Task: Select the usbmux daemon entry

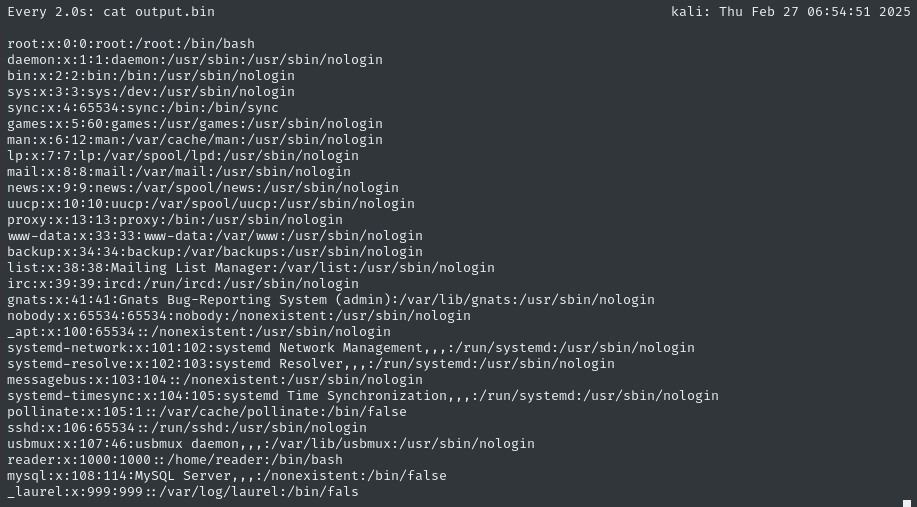Action: click(x=270, y=444)
